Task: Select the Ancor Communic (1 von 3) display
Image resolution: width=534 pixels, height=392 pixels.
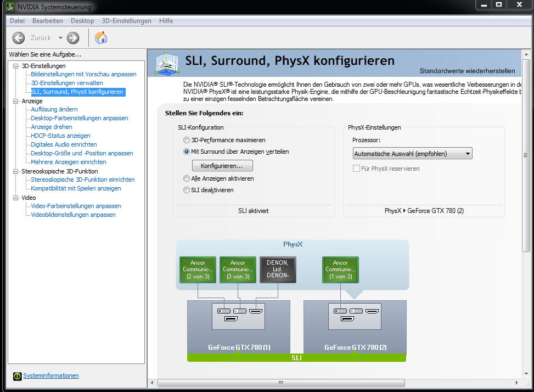Action: coord(340,270)
